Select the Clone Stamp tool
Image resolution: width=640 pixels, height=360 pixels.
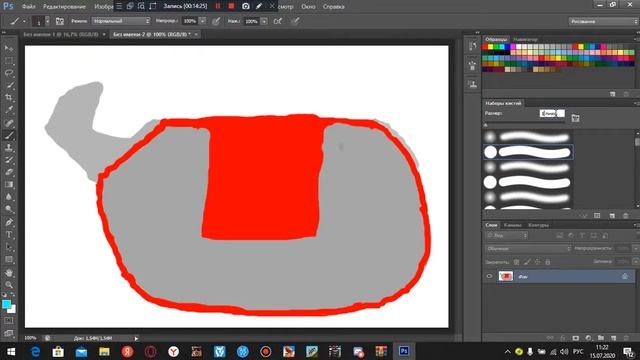click(9, 148)
